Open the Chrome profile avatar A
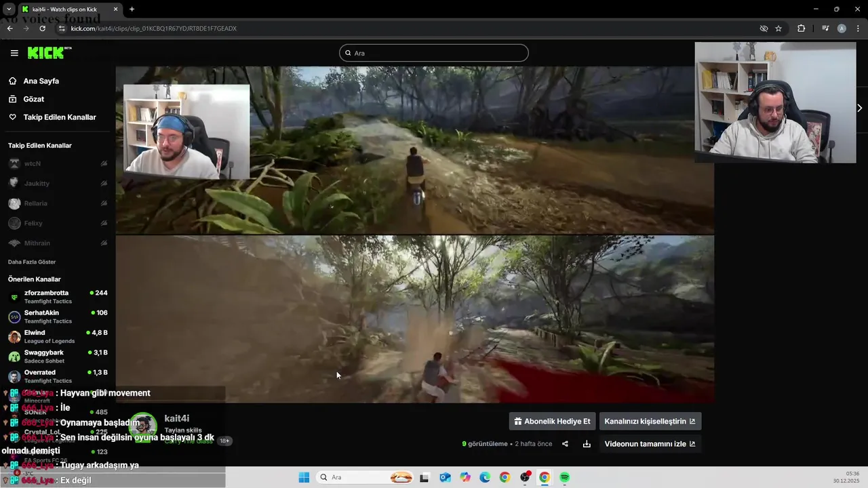The width and height of the screenshot is (868, 488). click(842, 28)
